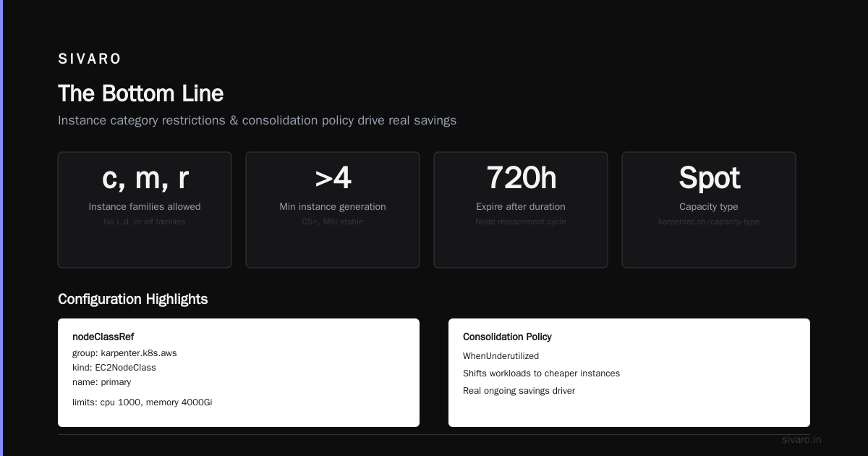This screenshot has width=868, height=456.
Task: Click the karpenter.sh/capacity-type caption
Action: tap(709, 221)
